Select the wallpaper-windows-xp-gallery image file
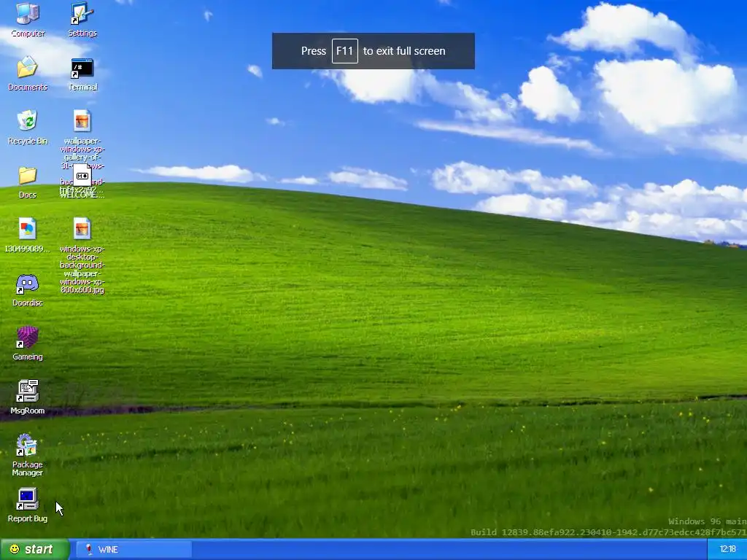This screenshot has height=560, width=747. pos(82,121)
